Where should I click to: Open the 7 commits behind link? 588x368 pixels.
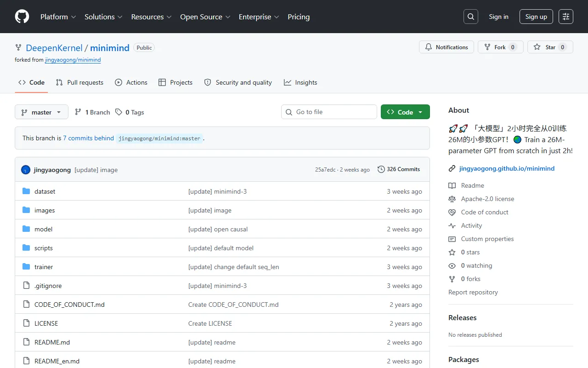coord(88,138)
